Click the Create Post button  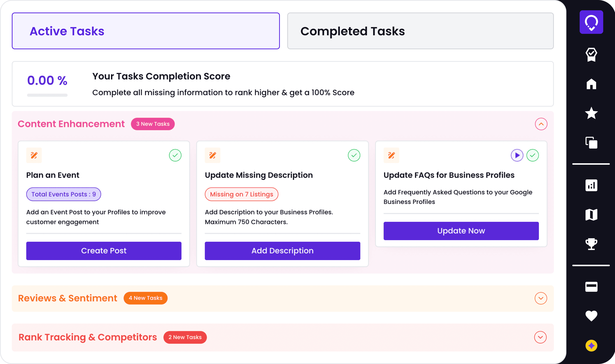(x=104, y=251)
